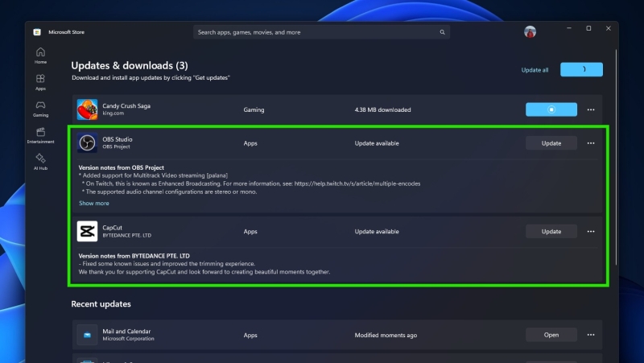
Task: Click the search apps input field
Action: (314, 32)
